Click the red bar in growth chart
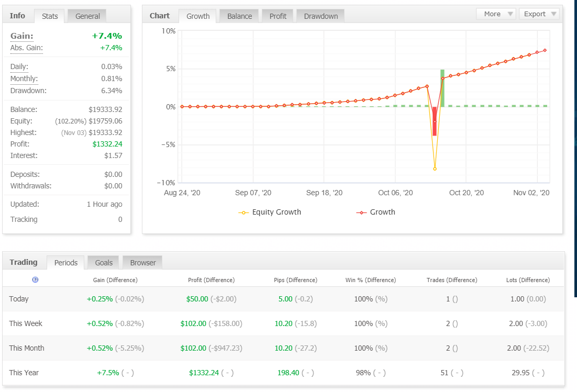This screenshot has width=577, height=392. [x=435, y=121]
